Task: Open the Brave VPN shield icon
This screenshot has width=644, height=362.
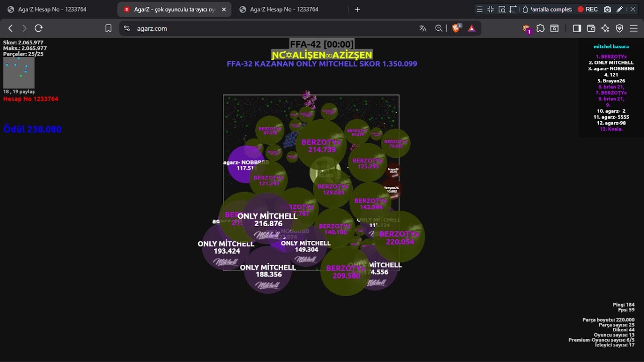Action: click(619, 29)
